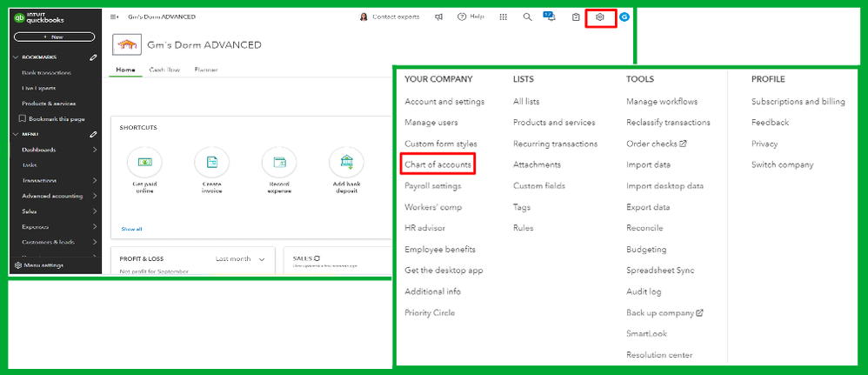Viewport: 868px width, 375px height.
Task: Edit menu with pencil icon
Action: [x=93, y=134]
